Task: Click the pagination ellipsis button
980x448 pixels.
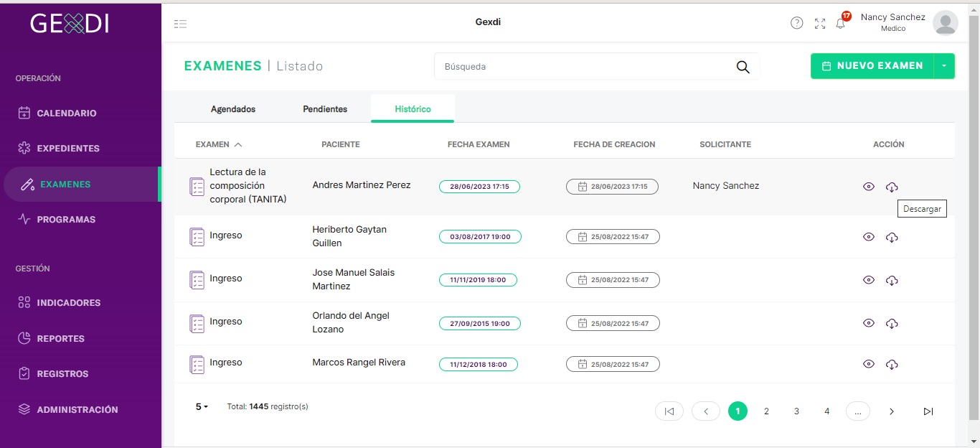Action: coord(858,411)
